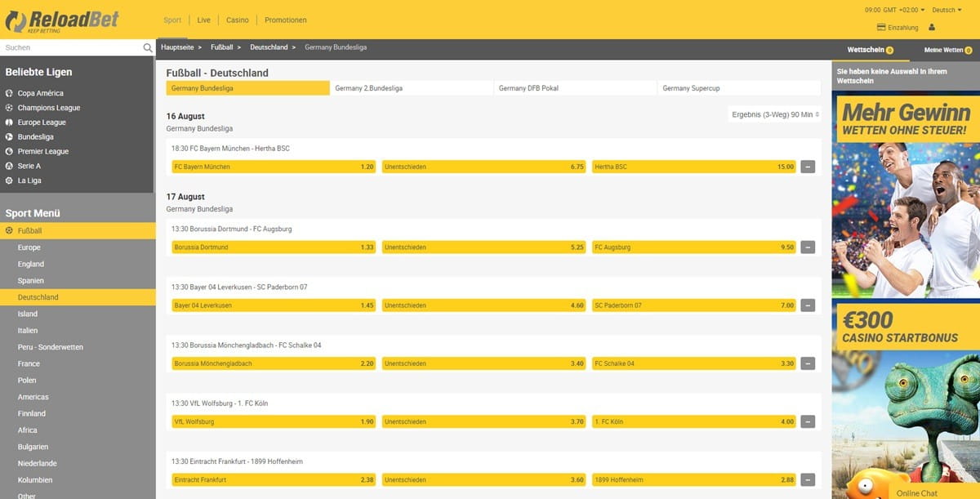Open the user account profile icon
Image resolution: width=980 pixels, height=499 pixels.
click(932, 28)
